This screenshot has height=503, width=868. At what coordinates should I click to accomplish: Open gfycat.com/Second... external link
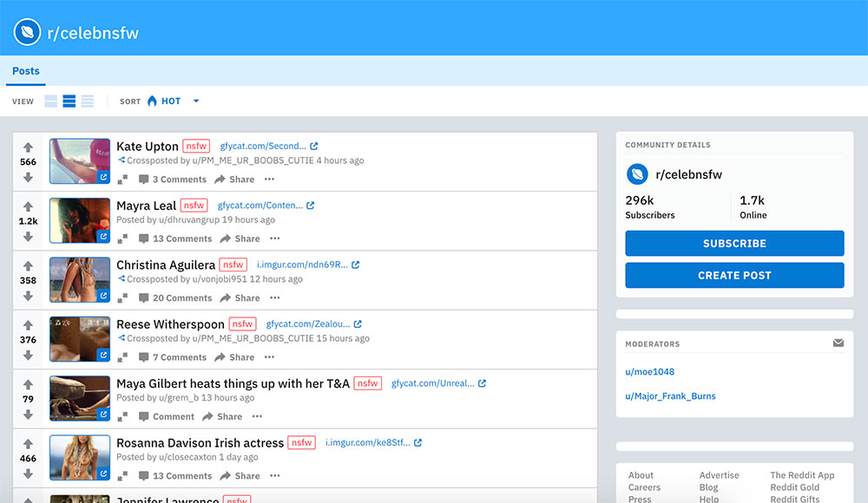[269, 146]
